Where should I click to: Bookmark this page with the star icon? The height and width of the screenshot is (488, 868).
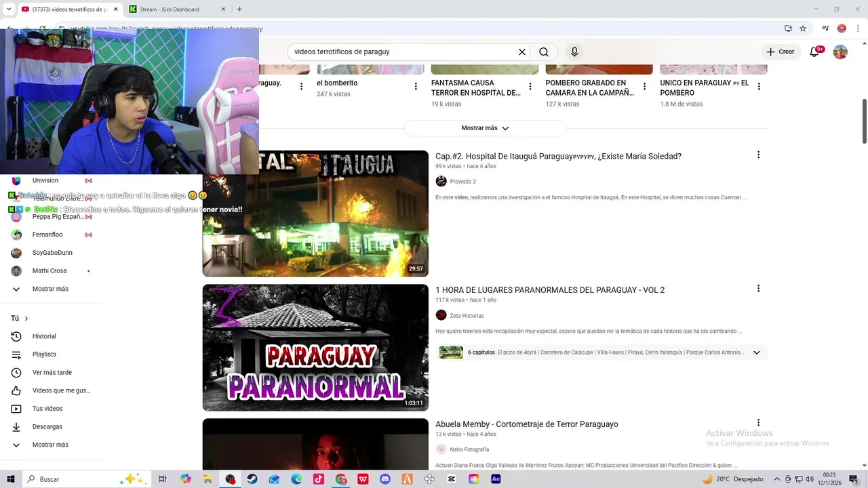click(803, 28)
